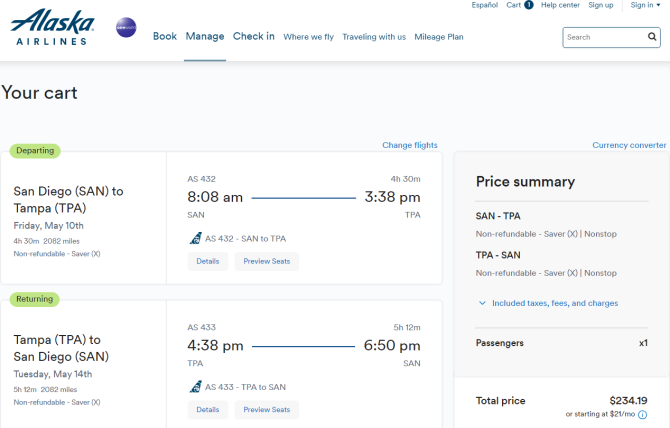Switch language to Español
This screenshot has width=670, height=428.
click(x=485, y=5)
